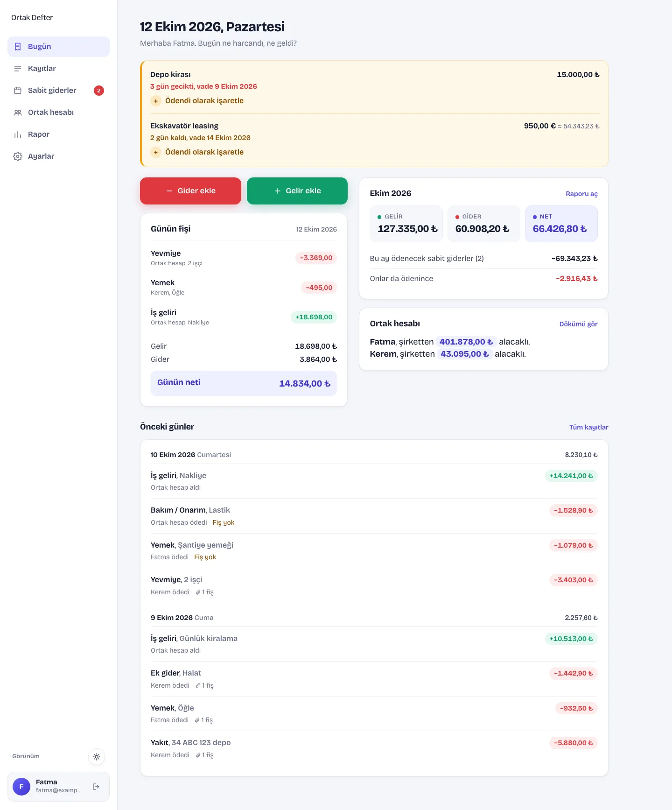
Task: Click the plus icon for Depo kirası
Action: (156, 101)
